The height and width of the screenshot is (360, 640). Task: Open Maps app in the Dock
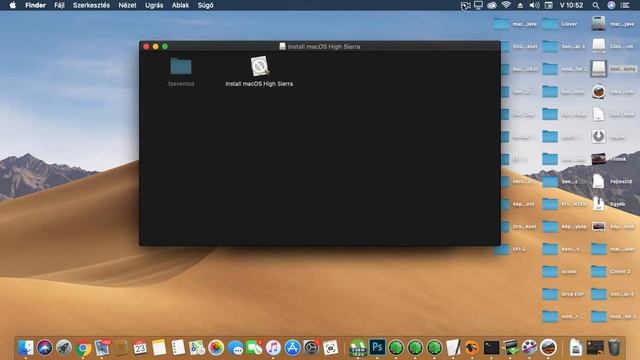197,347
